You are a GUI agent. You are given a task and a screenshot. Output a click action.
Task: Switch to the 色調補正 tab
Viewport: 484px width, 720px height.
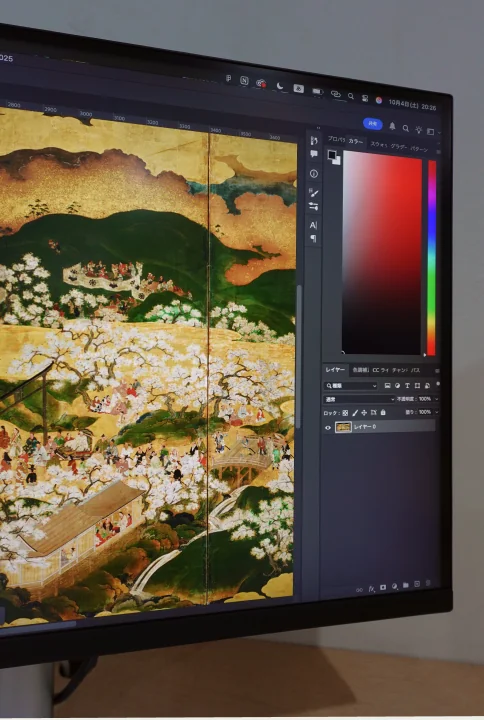pos(360,370)
